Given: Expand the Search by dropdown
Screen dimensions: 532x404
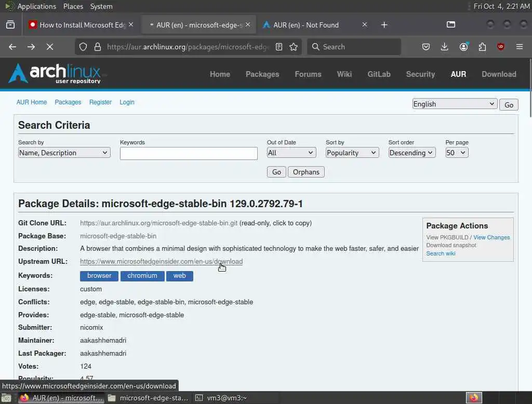Looking at the screenshot, I should 64,153.
